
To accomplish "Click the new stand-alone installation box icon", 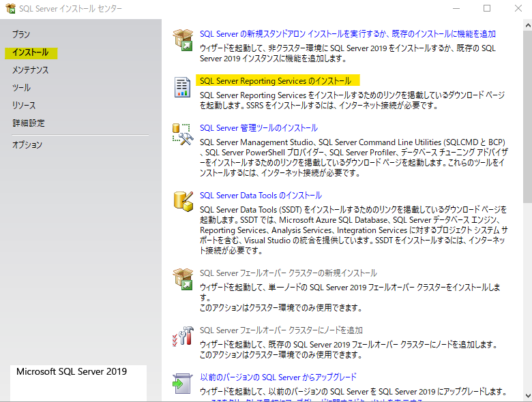I will click(183, 40).
